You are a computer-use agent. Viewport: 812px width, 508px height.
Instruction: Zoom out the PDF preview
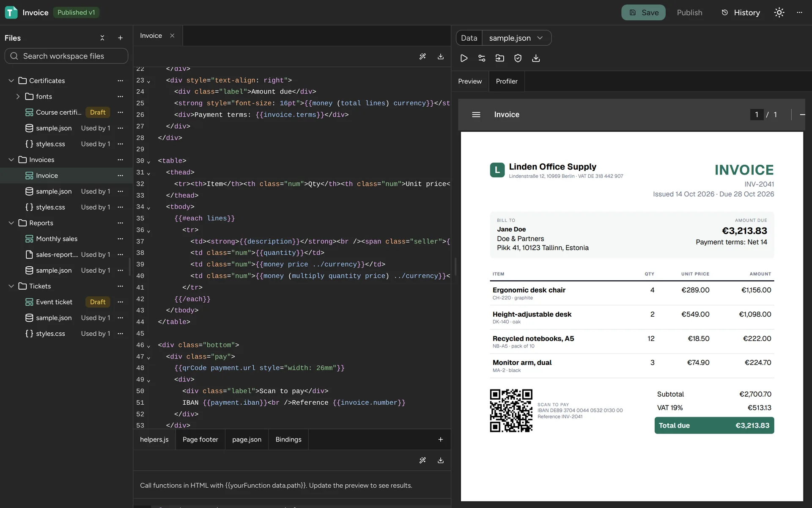(x=802, y=115)
